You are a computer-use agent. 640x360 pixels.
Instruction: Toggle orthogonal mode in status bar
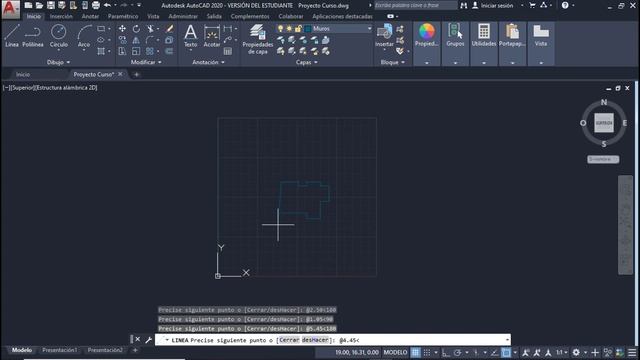[x=445, y=352]
